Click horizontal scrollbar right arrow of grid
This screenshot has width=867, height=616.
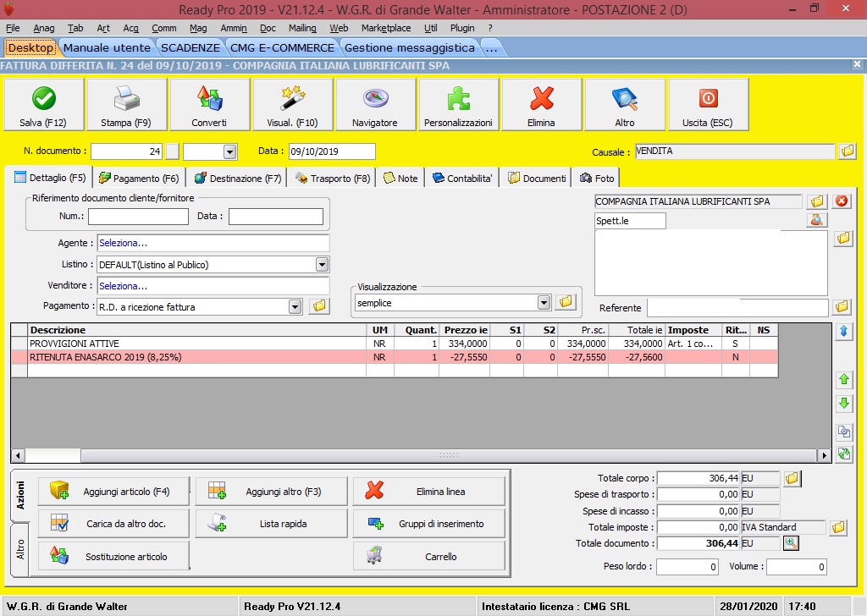point(824,456)
